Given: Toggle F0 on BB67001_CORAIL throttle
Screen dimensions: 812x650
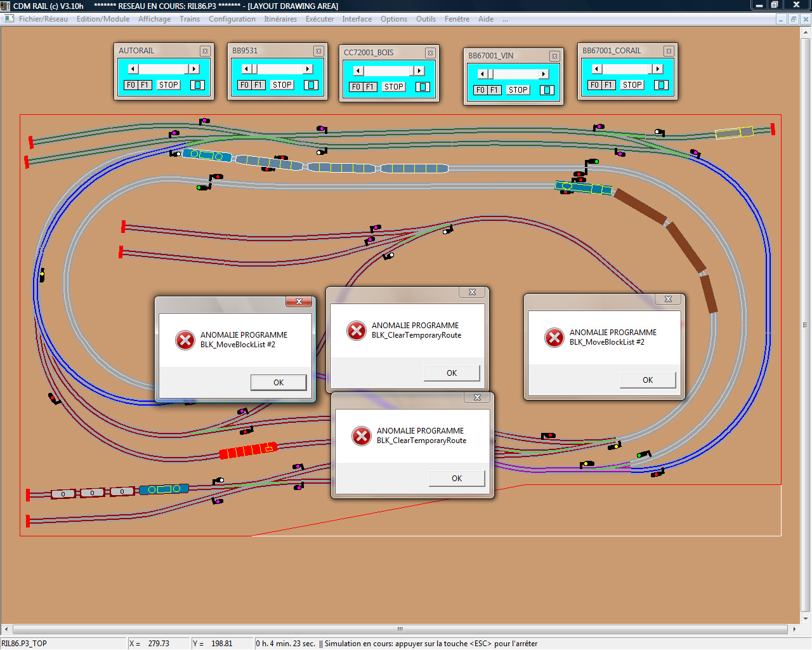Looking at the screenshot, I should click(594, 85).
